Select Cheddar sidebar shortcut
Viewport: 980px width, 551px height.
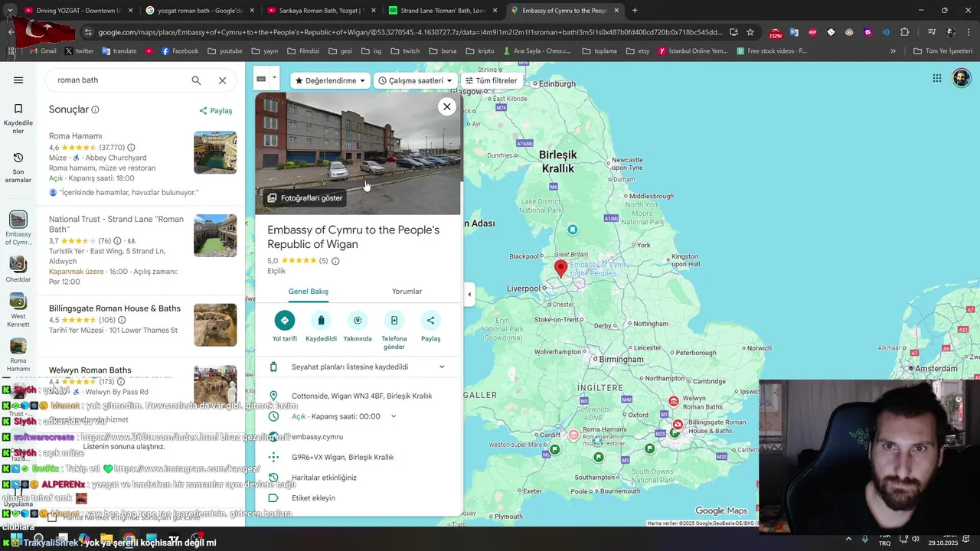18,269
